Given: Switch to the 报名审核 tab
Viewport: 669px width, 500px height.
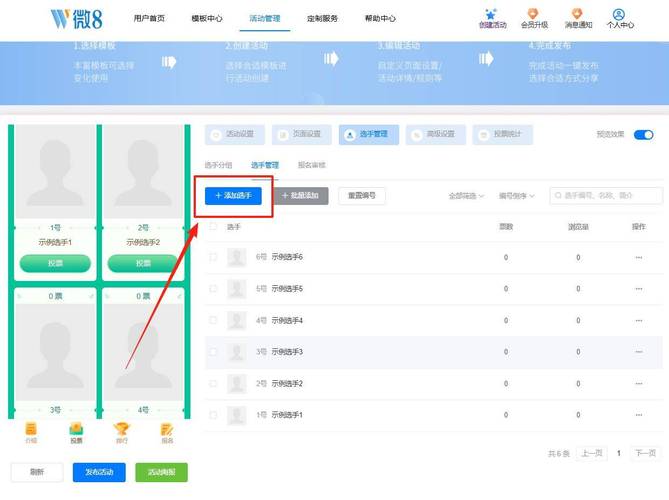Looking at the screenshot, I should tap(312, 165).
